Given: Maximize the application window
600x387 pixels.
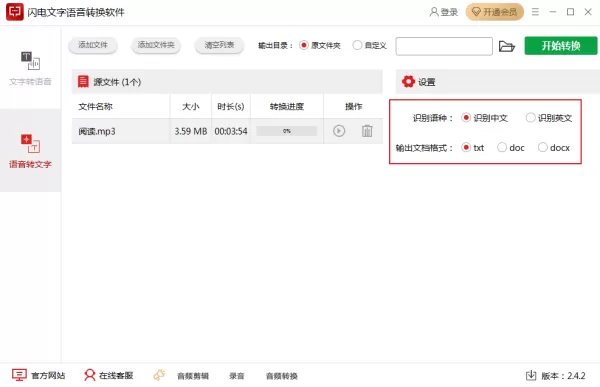Looking at the screenshot, I should (570, 12).
